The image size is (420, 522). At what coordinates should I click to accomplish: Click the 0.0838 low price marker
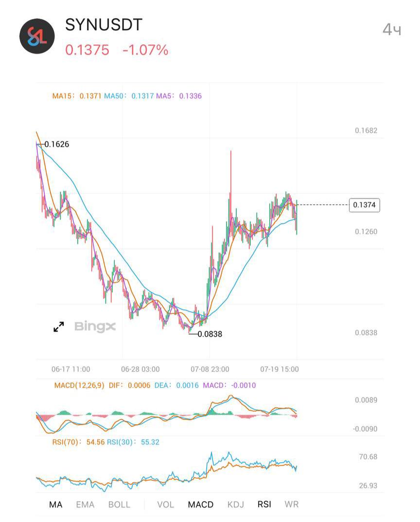point(210,334)
